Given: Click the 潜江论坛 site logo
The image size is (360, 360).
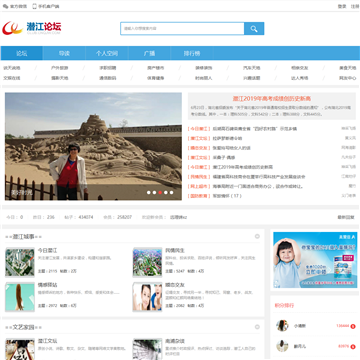Looking at the screenshot, I should point(32,28).
